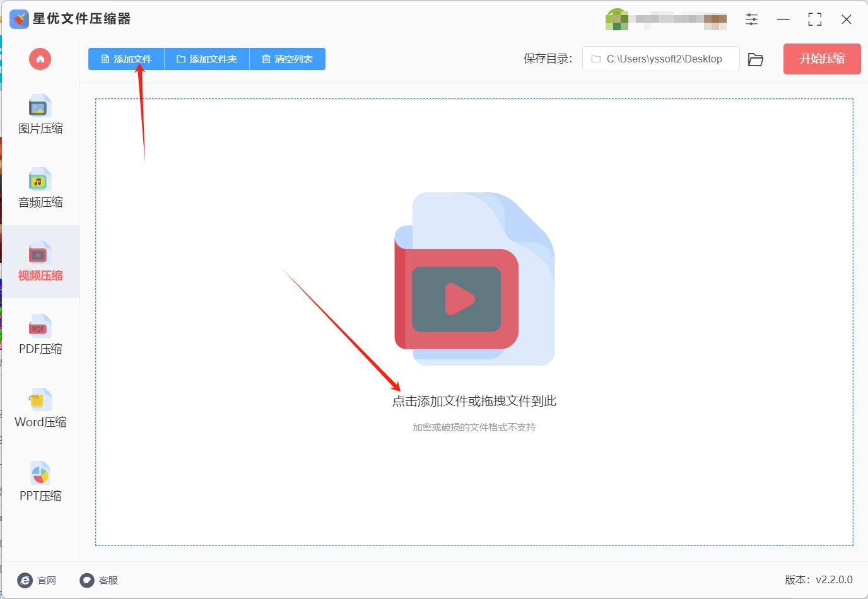Image resolution: width=868 pixels, height=599 pixels.
Task: Start compression with 开始压缩 button
Action: coord(822,59)
